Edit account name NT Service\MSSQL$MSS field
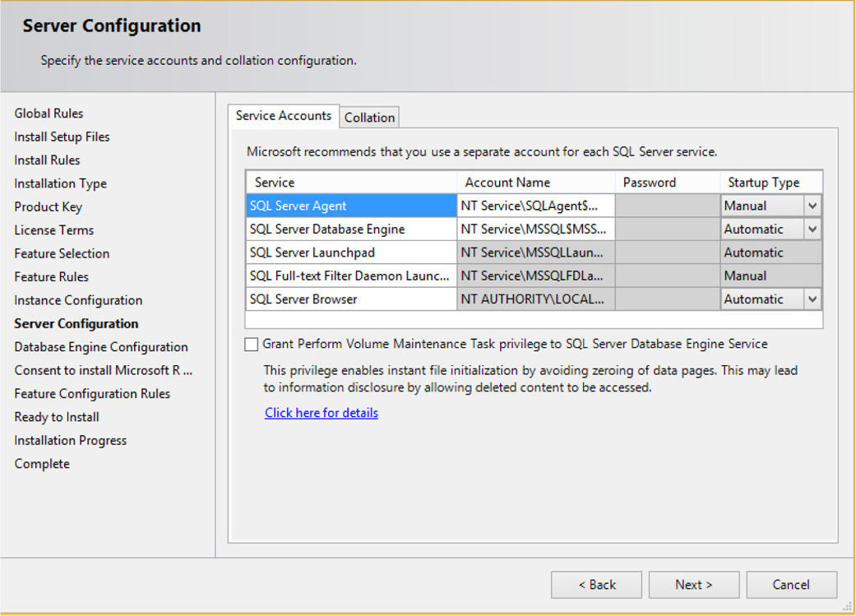The height and width of the screenshot is (616, 856). click(x=536, y=229)
